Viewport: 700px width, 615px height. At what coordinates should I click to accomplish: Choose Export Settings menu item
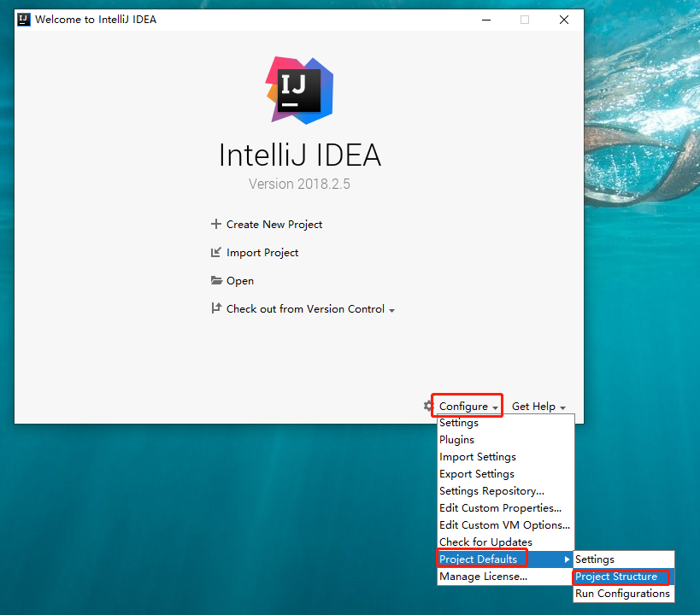[x=505, y=473]
